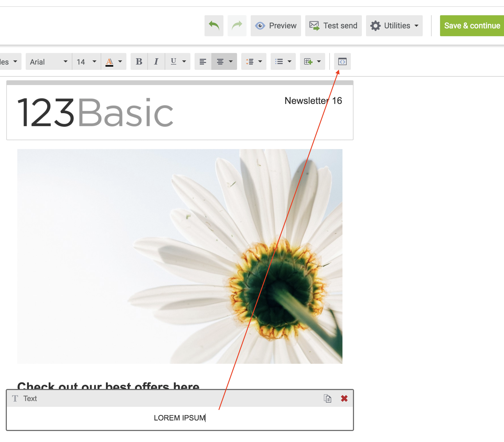This screenshot has height=442, width=504.
Task: Click the bullet list icon
Action: tap(279, 62)
